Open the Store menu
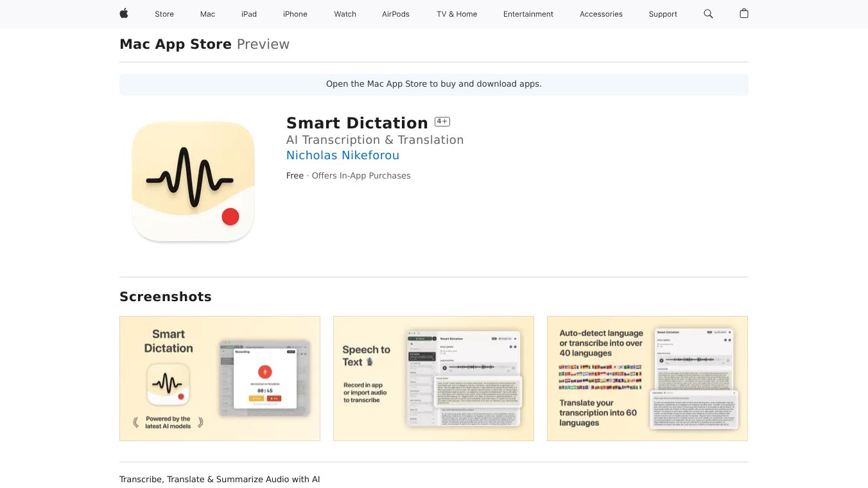Screen dimensions: 868x488 (164, 14)
